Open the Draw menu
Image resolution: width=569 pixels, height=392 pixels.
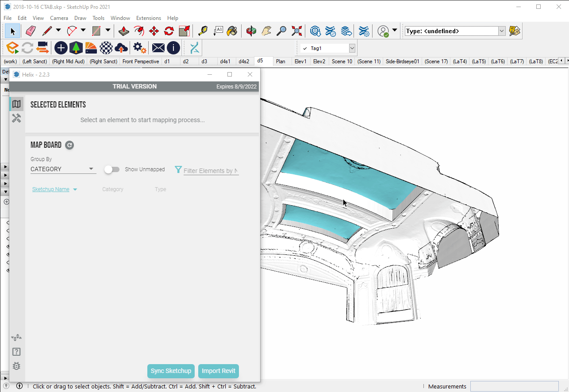pos(80,18)
